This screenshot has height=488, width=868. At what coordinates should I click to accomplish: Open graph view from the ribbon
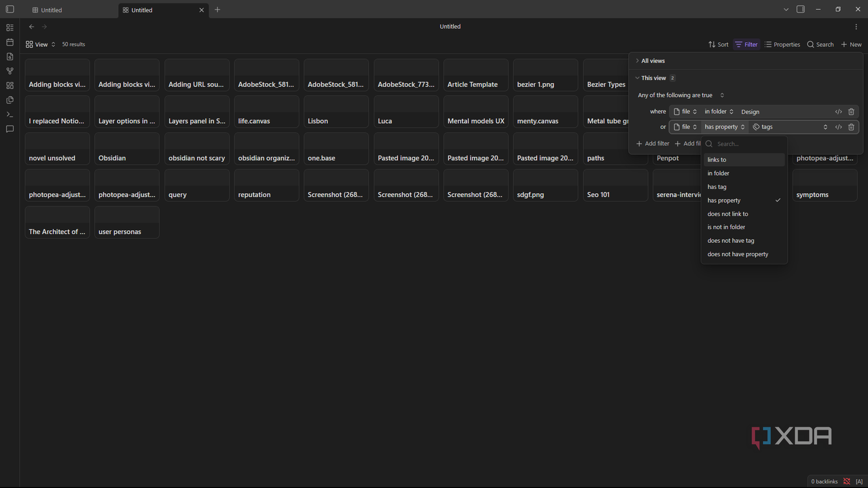[10, 71]
